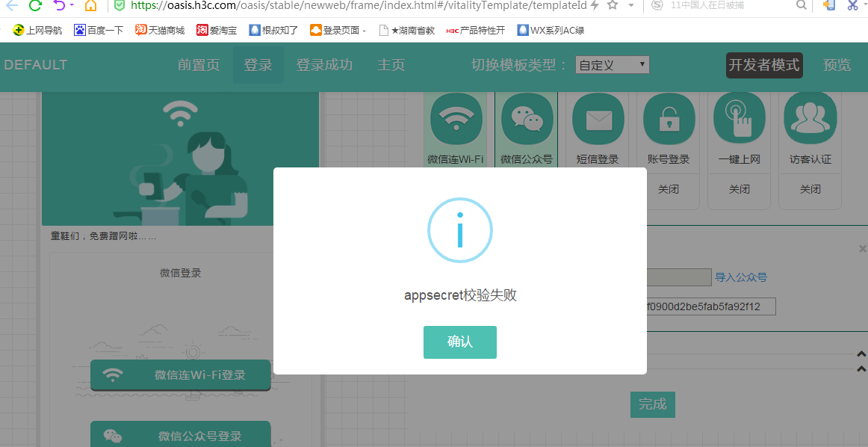Image resolution: width=868 pixels, height=447 pixels.
Task: Click the 微信连Wi-Fi登录 preview button
Action: 181,375
